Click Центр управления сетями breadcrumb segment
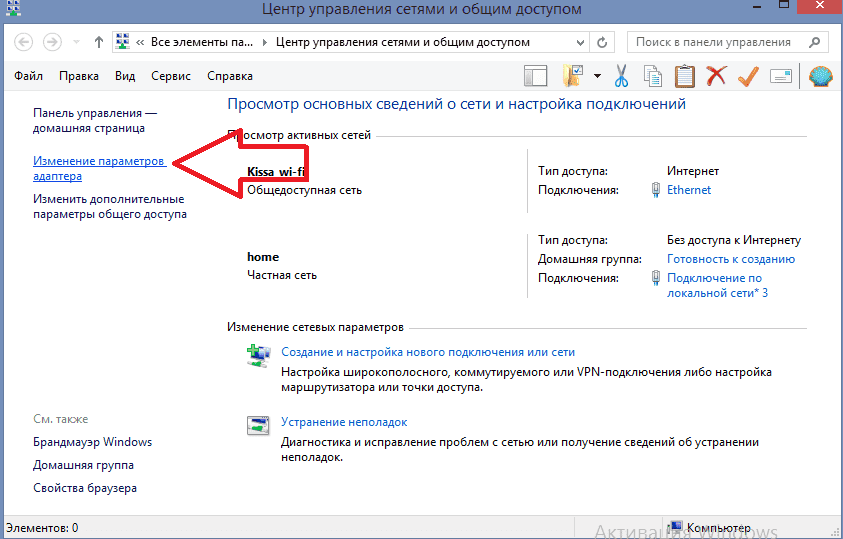The width and height of the screenshot is (843, 539). [x=403, y=42]
